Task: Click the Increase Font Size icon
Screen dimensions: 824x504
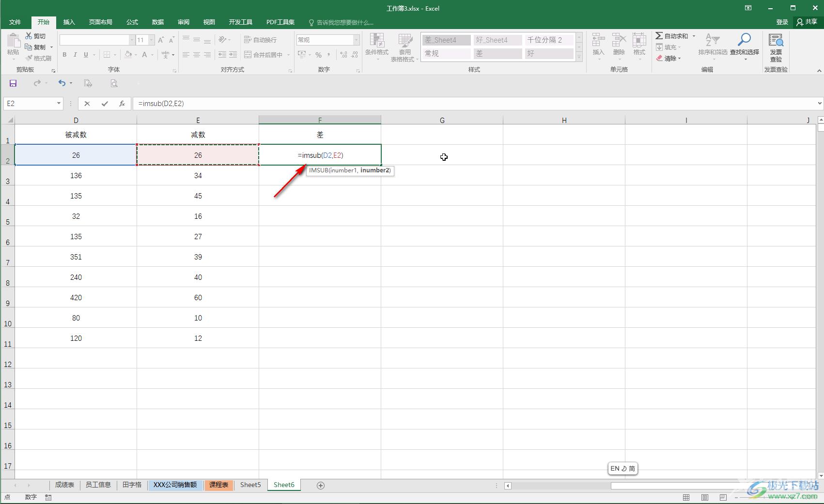Action: coord(161,40)
